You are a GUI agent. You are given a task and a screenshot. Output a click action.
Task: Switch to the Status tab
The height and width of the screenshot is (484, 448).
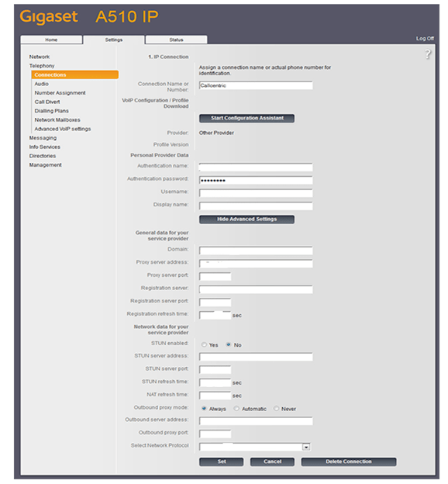coord(176,40)
